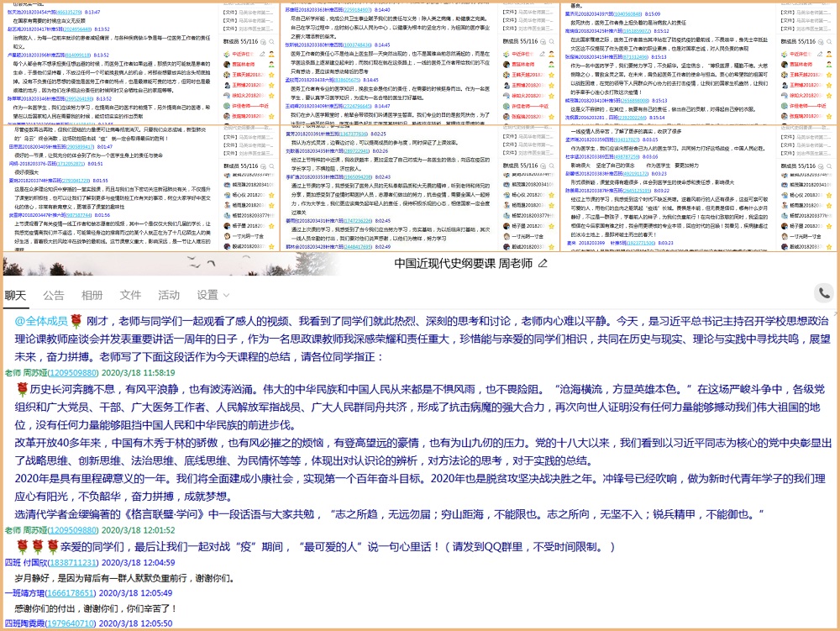Click 1209509880 link stamped 11:58:19
Viewport: 840px width, 631px height.
tap(73, 373)
